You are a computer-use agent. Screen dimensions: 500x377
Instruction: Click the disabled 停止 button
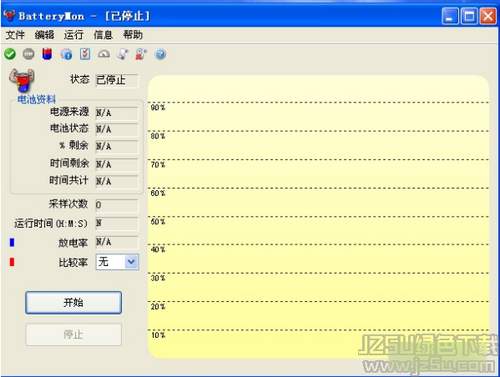(73, 334)
